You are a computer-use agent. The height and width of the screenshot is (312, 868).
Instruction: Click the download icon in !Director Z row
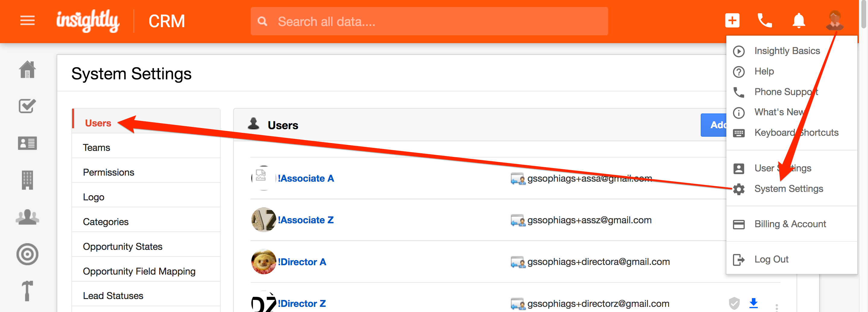(753, 303)
